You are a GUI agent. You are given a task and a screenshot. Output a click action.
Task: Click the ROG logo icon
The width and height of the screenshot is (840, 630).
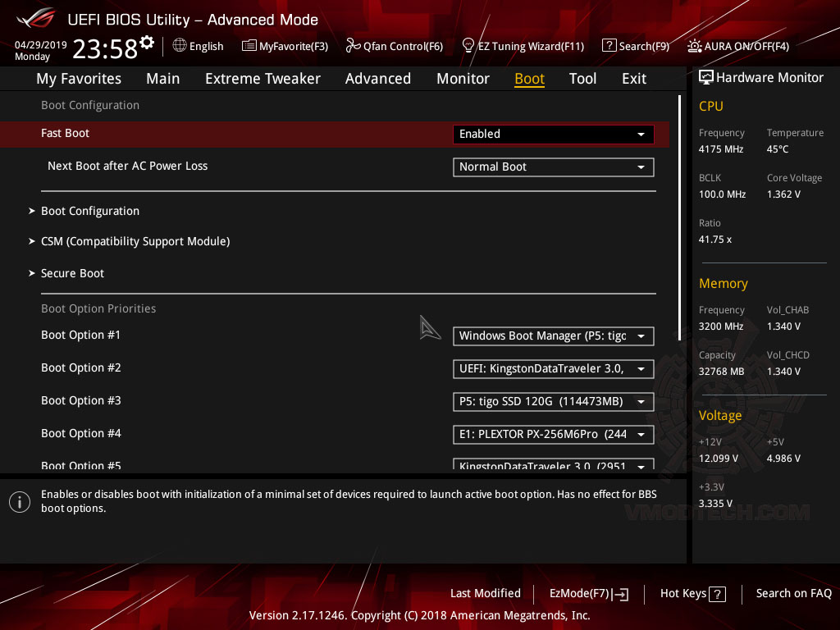(x=35, y=18)
